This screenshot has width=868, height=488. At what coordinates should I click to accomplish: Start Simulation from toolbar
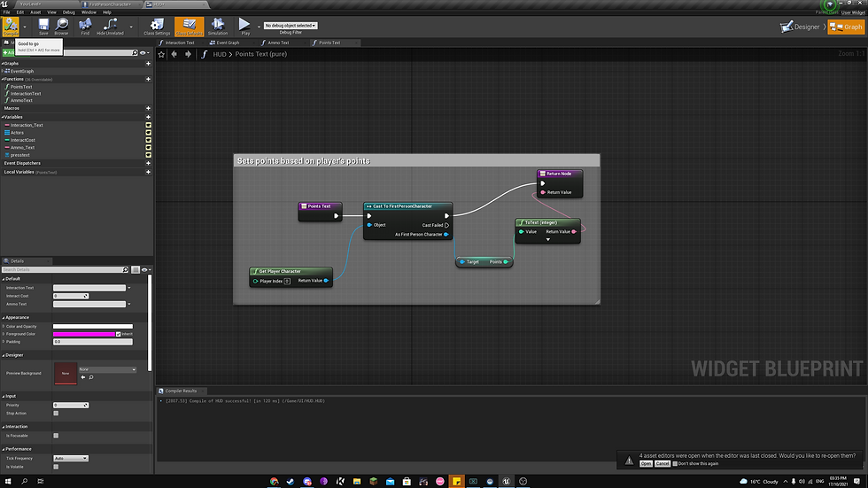[218, 26]
